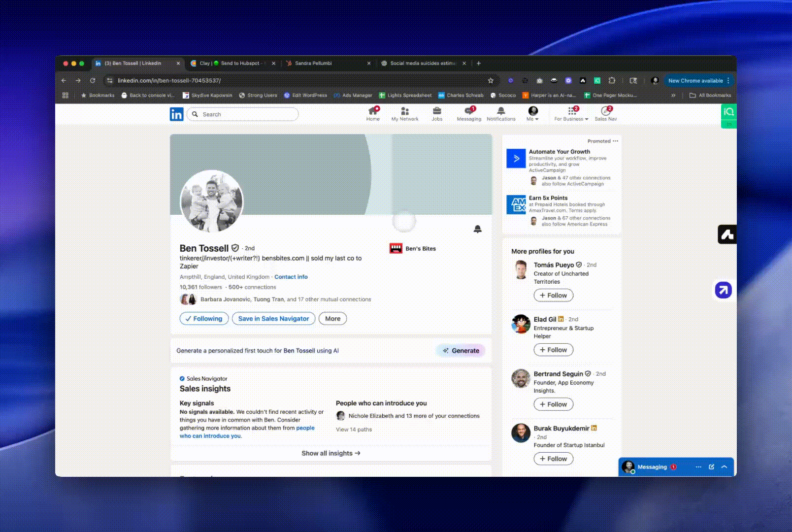Click the black floating side widget icon
The height and width of the screenshot is (532, 792).
[727, 234]
